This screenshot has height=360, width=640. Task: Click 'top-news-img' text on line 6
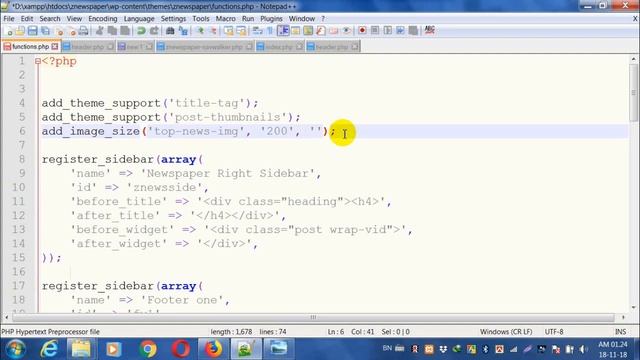click(196, 131)
